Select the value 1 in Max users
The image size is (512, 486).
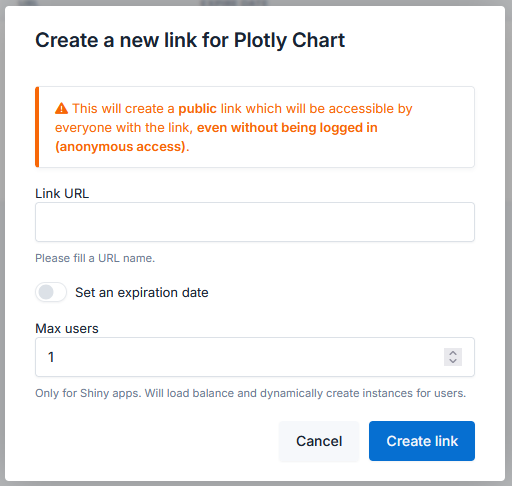51,357
